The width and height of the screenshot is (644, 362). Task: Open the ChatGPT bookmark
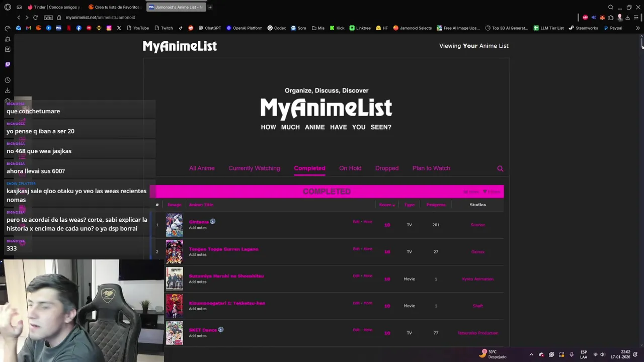tap(210, 28)
